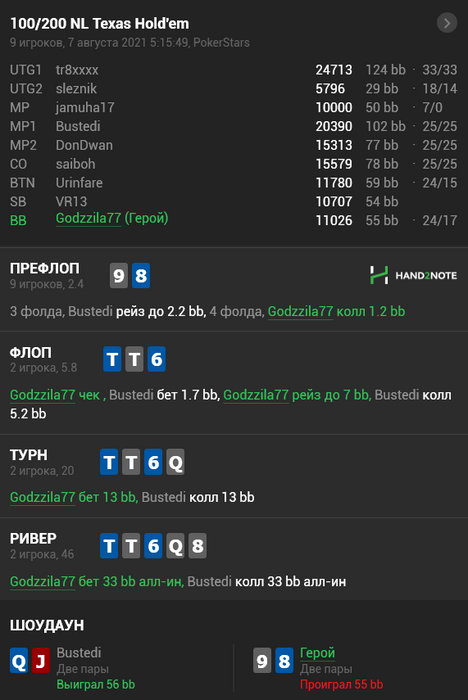Click Godzzila77 link in preflop action
468x700 pixels.
pos(301,311)
